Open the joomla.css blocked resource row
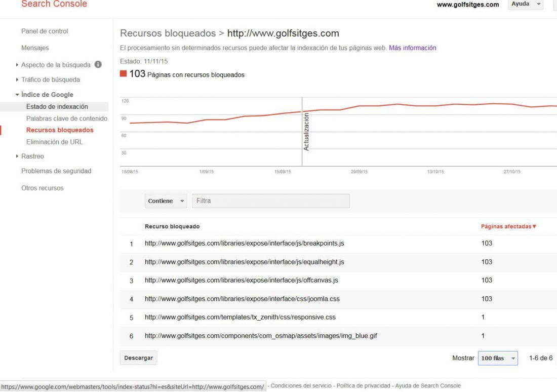This screenshot has height=392, width=557. click(242, 299)
